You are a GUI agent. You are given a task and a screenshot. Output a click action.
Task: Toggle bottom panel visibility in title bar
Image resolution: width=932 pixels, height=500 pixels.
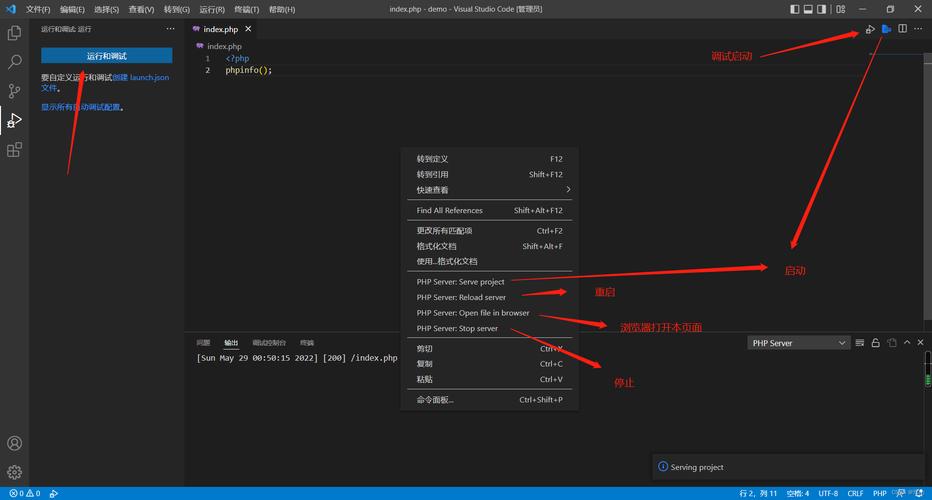pyautogui.click(x=808, y=9)
